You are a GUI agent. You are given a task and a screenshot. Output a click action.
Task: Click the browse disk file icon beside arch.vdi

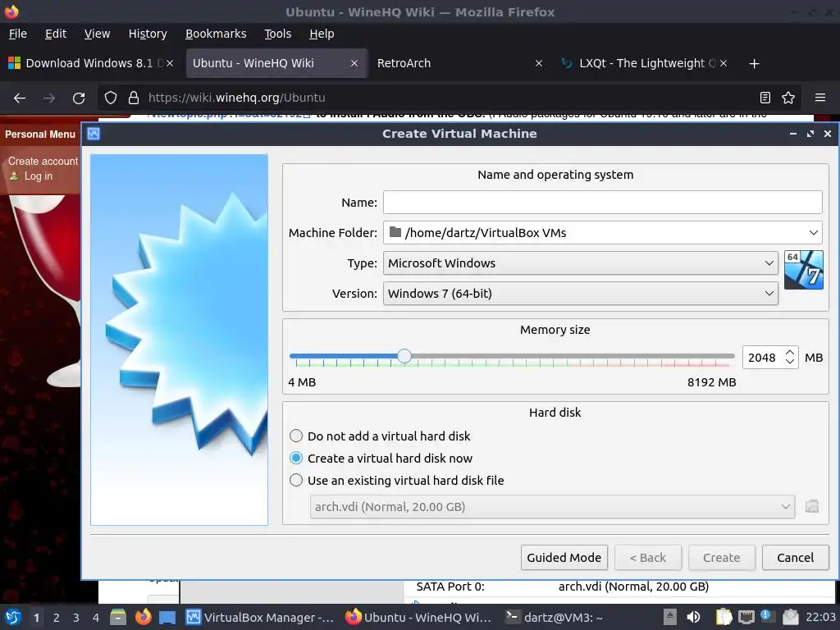(811, 506)
